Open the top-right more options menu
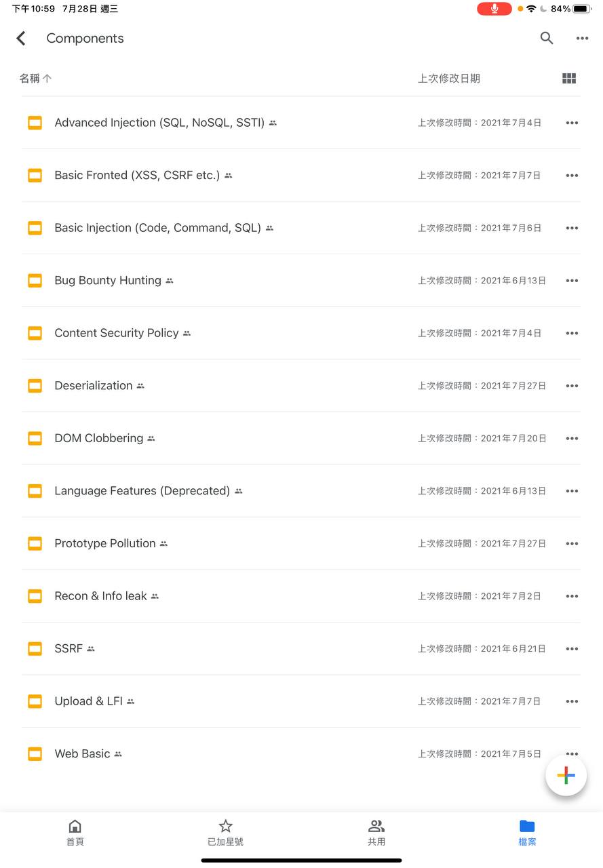Viewport: 603px width, 868px height. pyautogui.click(x=582, y=39)
